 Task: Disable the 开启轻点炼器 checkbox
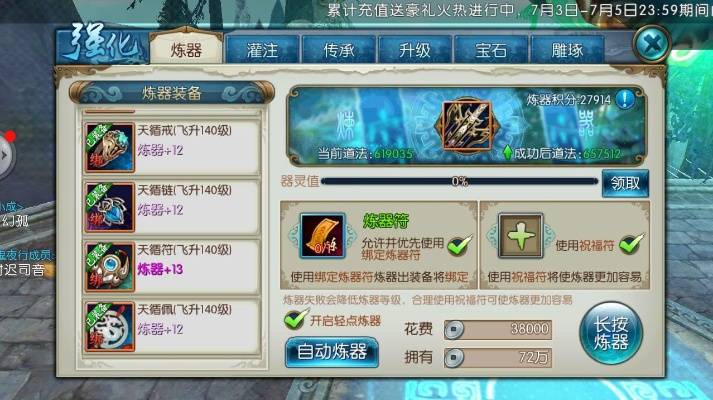pyautogui.click(x=296, y=319)
